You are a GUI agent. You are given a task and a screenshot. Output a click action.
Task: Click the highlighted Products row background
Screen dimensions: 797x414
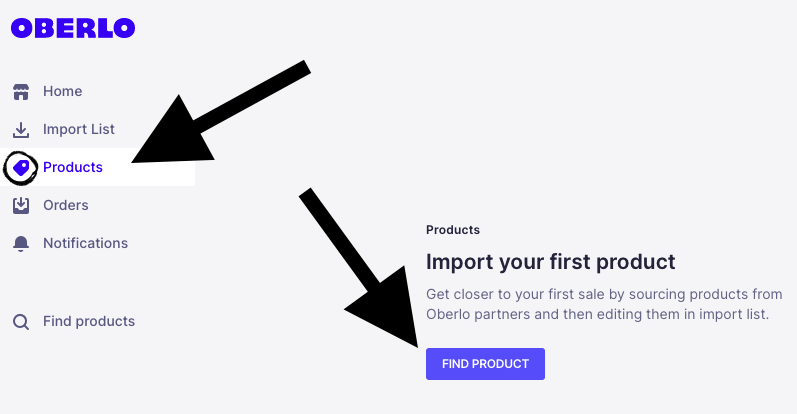point(98,167)
